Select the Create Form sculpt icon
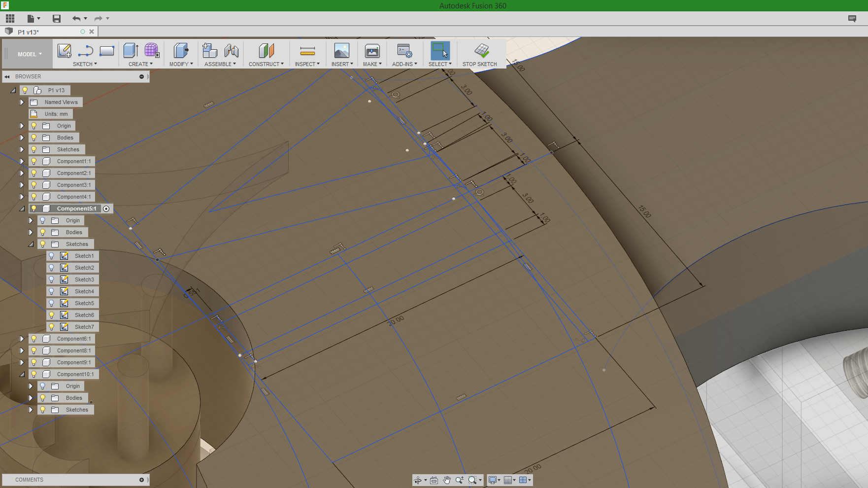Viewport: 868px width, 488px height. (152, 50)
